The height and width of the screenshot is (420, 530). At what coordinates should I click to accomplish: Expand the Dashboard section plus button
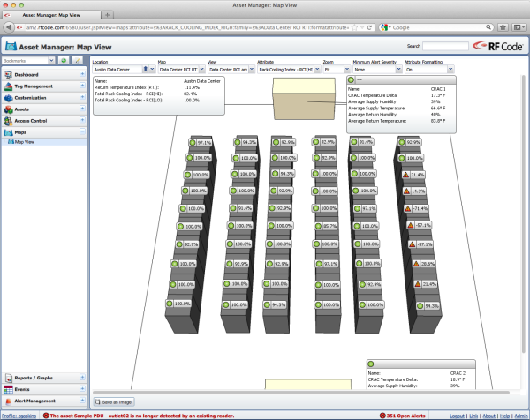coord(82,74)
